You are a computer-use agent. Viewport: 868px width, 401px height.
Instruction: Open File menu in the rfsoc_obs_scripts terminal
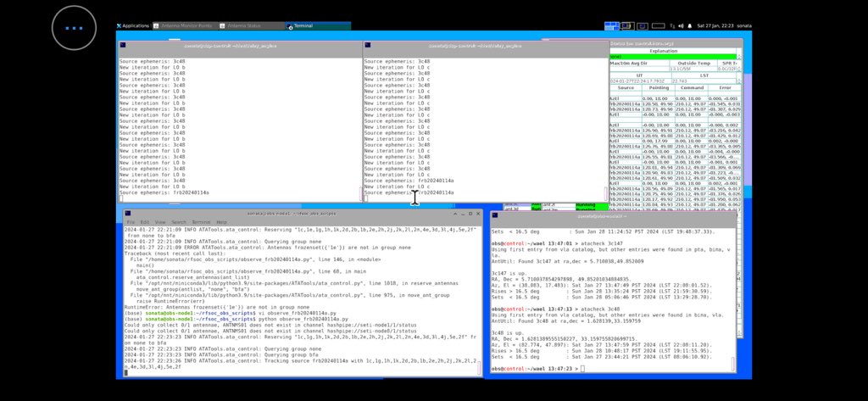(131, 222)
